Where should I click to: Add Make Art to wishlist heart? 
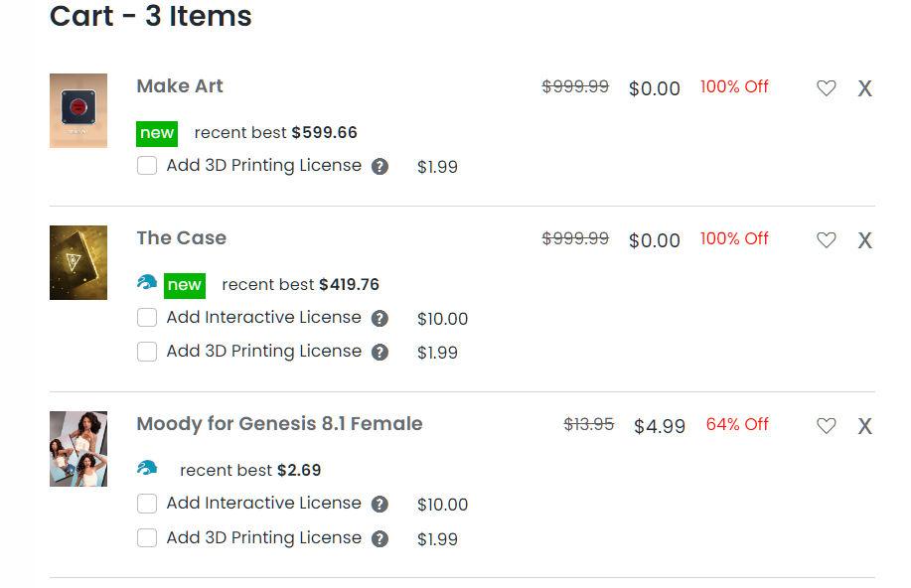(826, 88)
